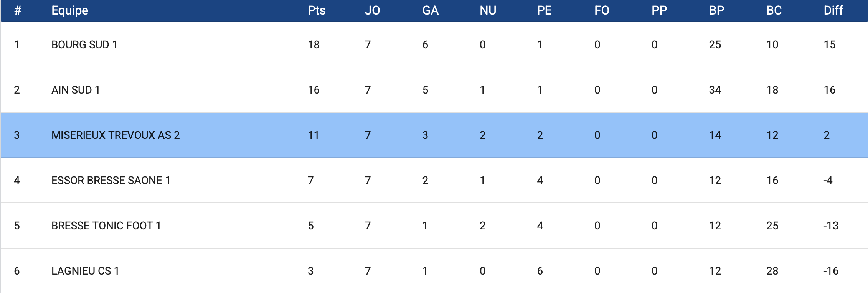Click the BP column header
This screenshot has height=293, width=868.
point(716,10)
